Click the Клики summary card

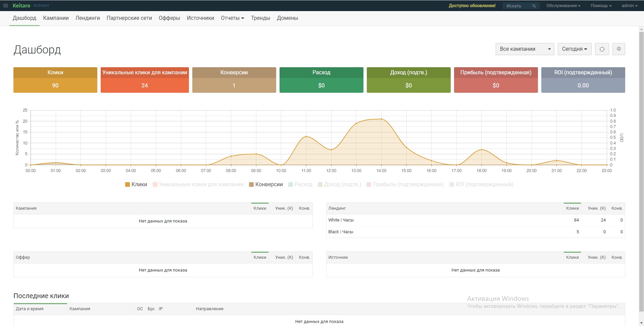(55, 80)
